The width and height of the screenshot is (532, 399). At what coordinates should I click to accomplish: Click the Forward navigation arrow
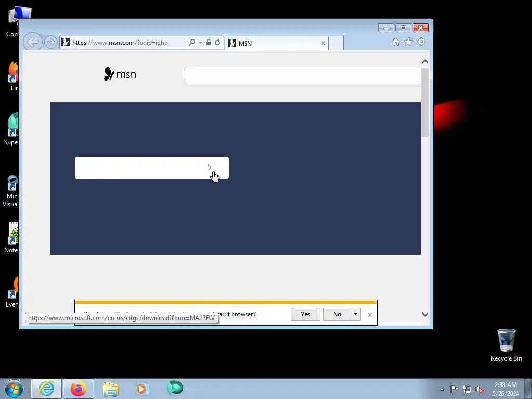pyautogui.click(x=50, y=43)
